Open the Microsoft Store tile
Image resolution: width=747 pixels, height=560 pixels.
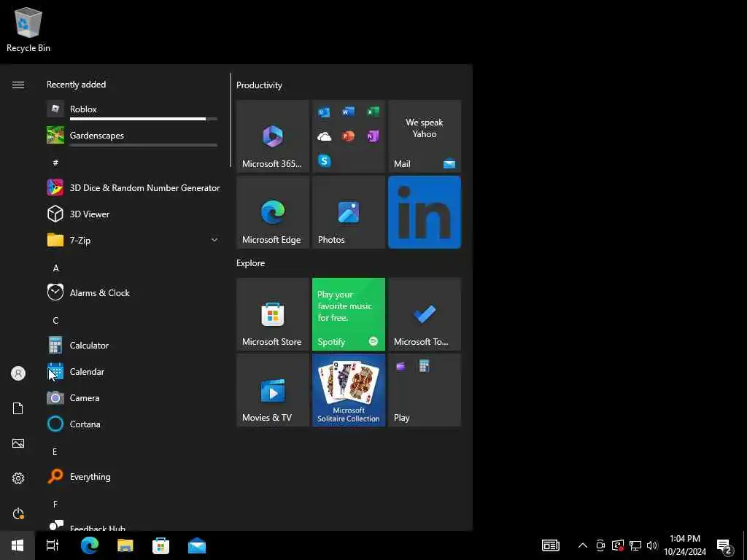pyautogui.click(x=273, y=314)
